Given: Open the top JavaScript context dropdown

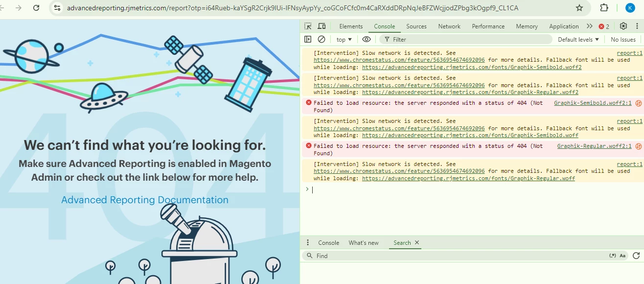Looking at the screenshot, I should tap(344, 39).
